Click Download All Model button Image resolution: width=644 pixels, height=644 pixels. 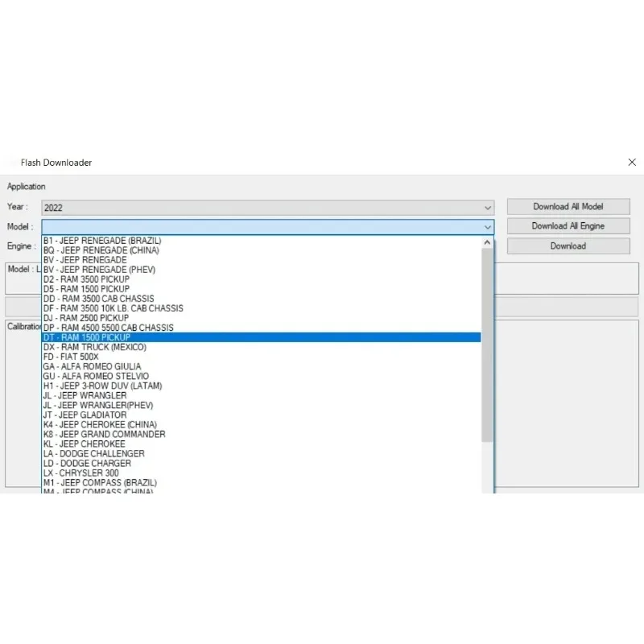click(x=568, y=207)
